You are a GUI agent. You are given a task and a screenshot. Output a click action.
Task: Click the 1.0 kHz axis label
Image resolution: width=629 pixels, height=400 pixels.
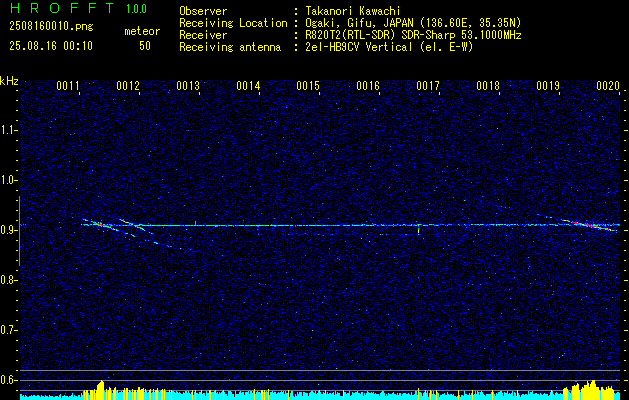[x=8, y=180]
